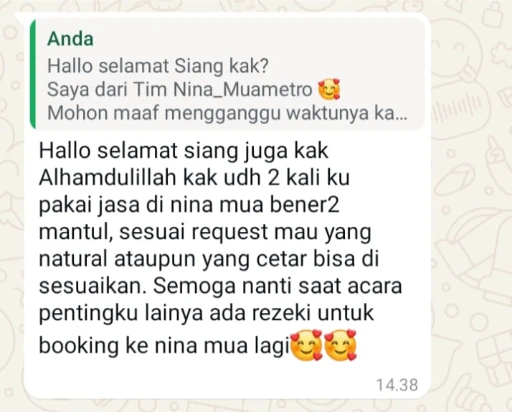Click the truncated Mohon maaf mengganggu line
This screenshot has width=512, height=412.
(227, 113)
